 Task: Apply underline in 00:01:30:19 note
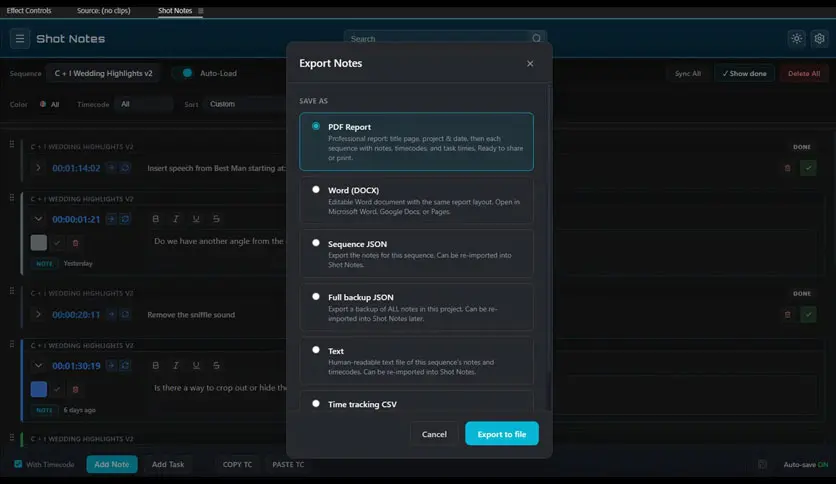pyautogui.click(x=196, y=366)
